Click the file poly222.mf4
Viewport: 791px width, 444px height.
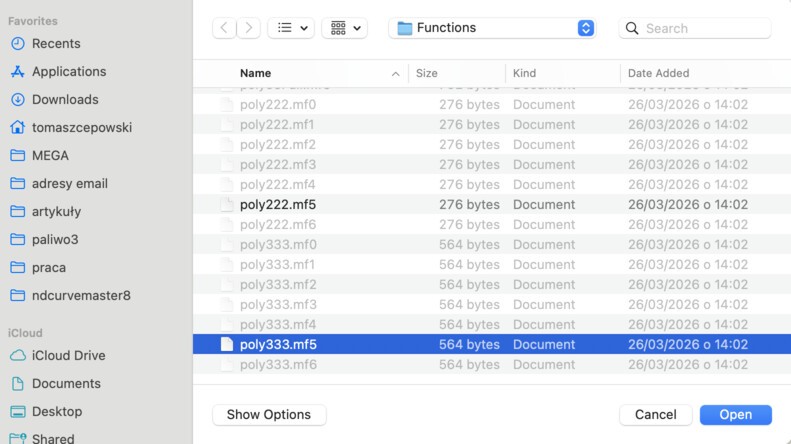(x=492, y=184)
